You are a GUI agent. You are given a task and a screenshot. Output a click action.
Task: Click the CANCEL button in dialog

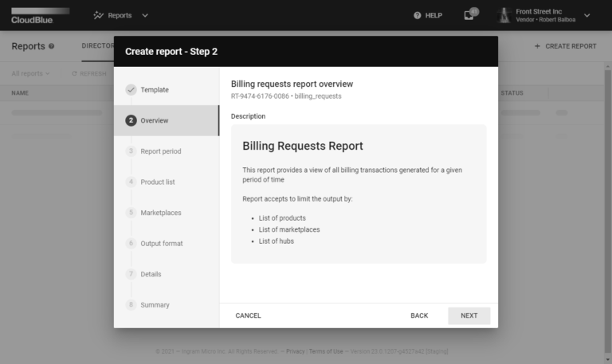point(248,315)
